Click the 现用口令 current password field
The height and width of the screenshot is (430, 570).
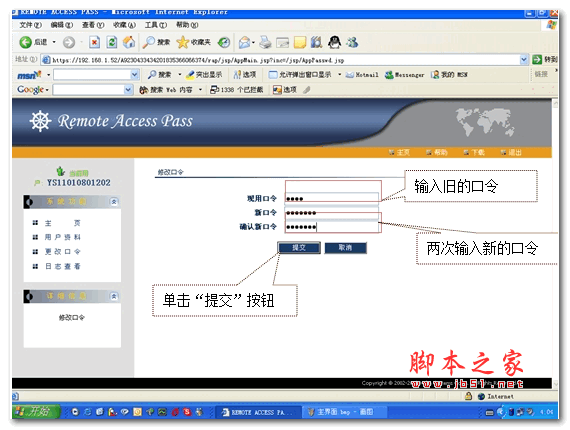pyautogui.click(x=332, y=198)
